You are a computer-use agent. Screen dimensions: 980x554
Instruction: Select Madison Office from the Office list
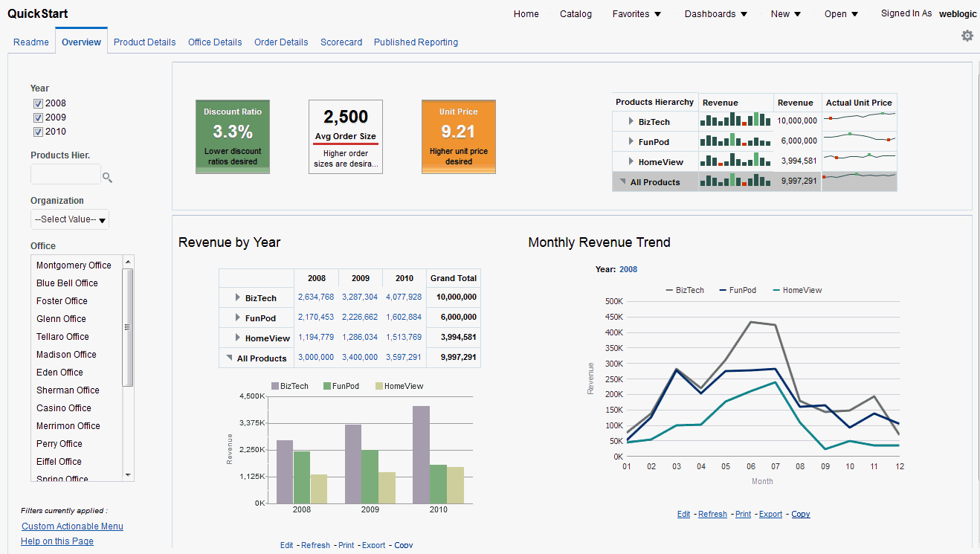(65, 355)
